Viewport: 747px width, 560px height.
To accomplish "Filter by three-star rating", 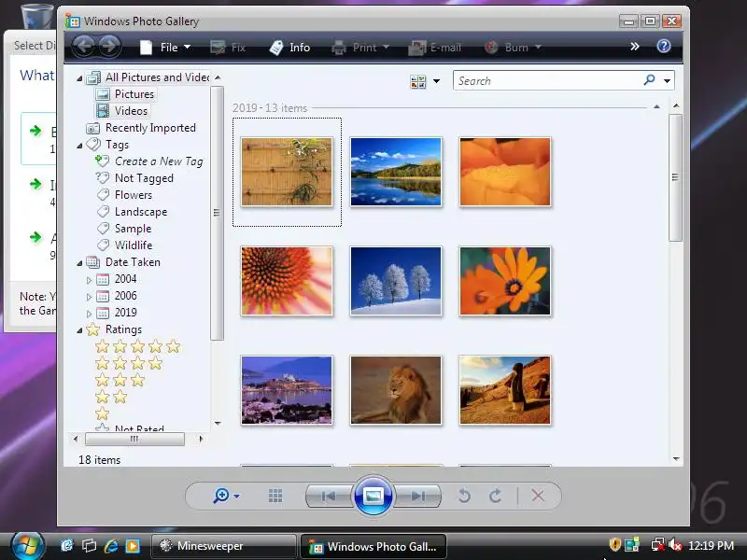I will click(x=120, y=380).
